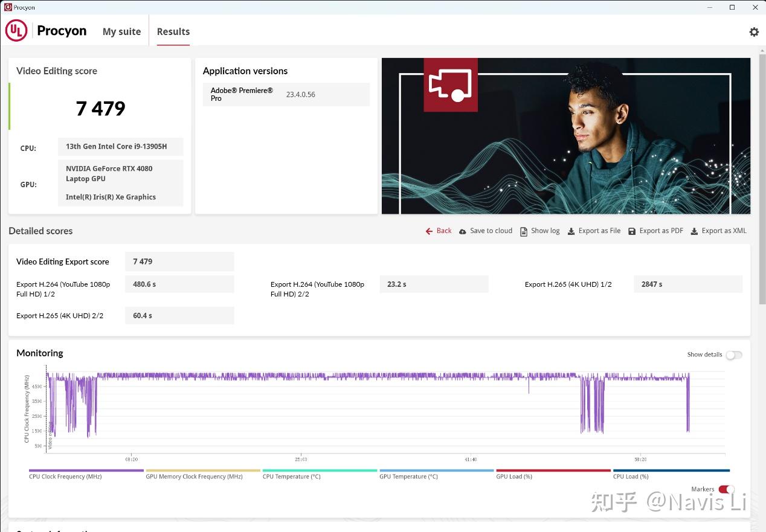766x532 pixels.
Task: Click the Export H.265 (4K UHD) 1/2 label
Action: click(x=568, y=284)
